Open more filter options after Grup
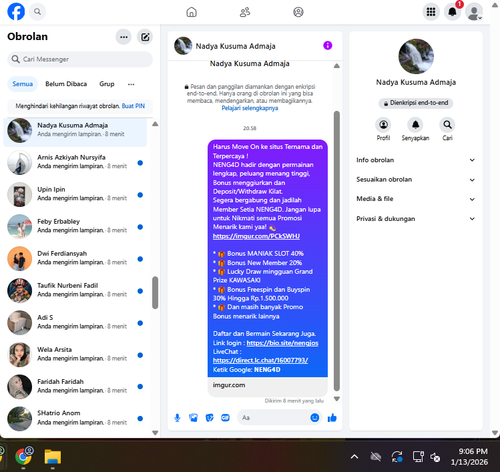The height and width of the screenshot is (472, 500). 131,84
